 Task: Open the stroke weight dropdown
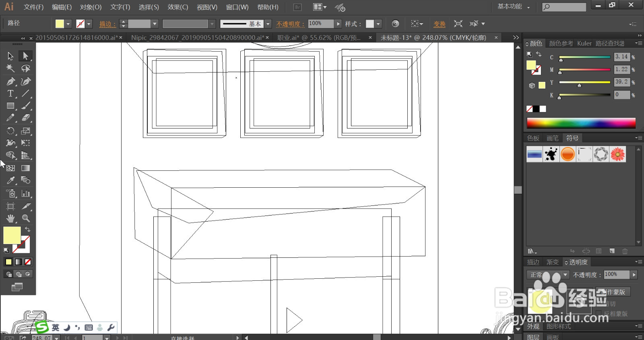(x=155, y=24)
